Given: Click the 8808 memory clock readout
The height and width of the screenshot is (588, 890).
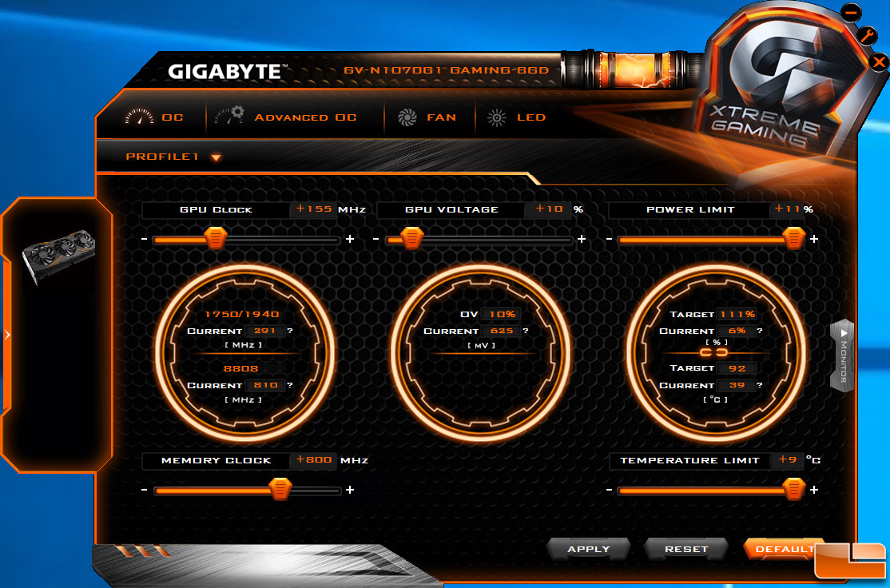Looking at the screenshot, I should tap(240, 369).
